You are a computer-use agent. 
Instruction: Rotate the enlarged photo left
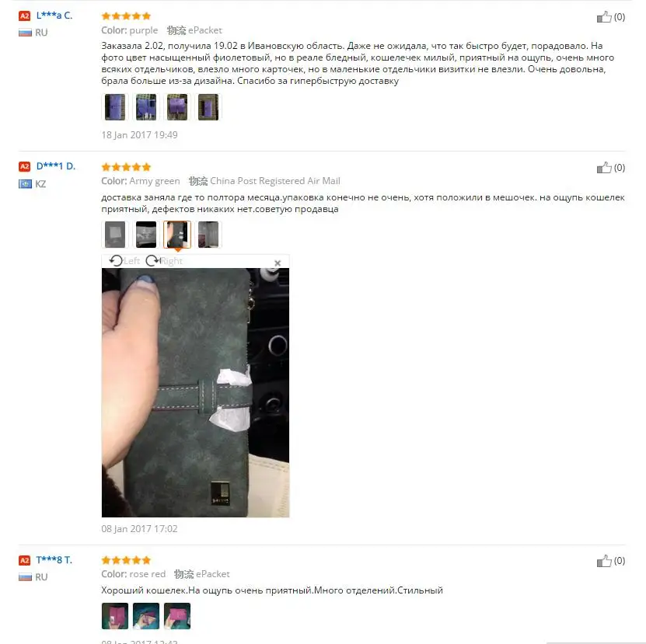pyautogui.click(x=124, y=261)
